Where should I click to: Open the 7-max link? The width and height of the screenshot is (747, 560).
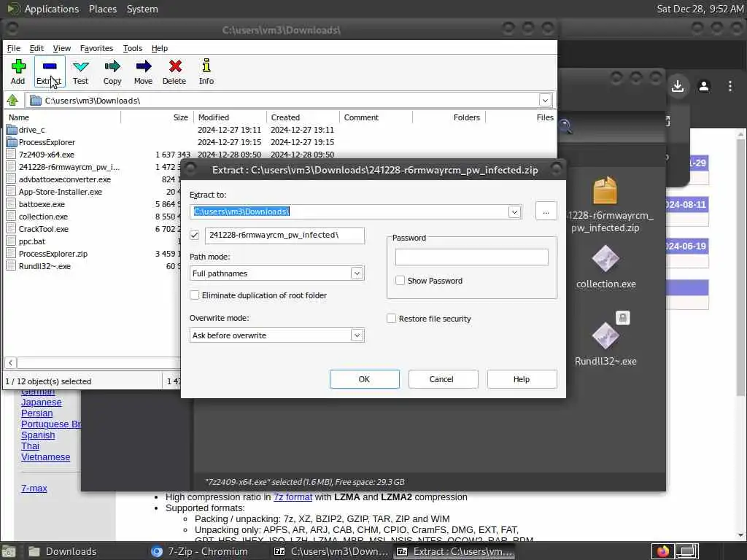[34, 488]
